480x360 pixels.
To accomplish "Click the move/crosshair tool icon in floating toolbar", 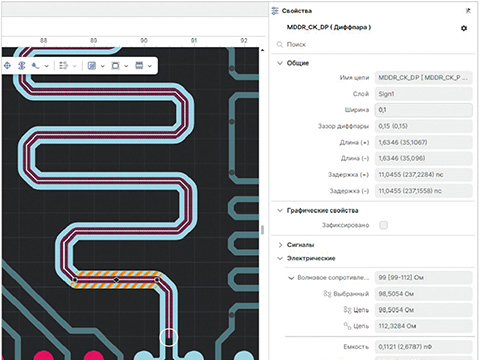I will (7, 66).
